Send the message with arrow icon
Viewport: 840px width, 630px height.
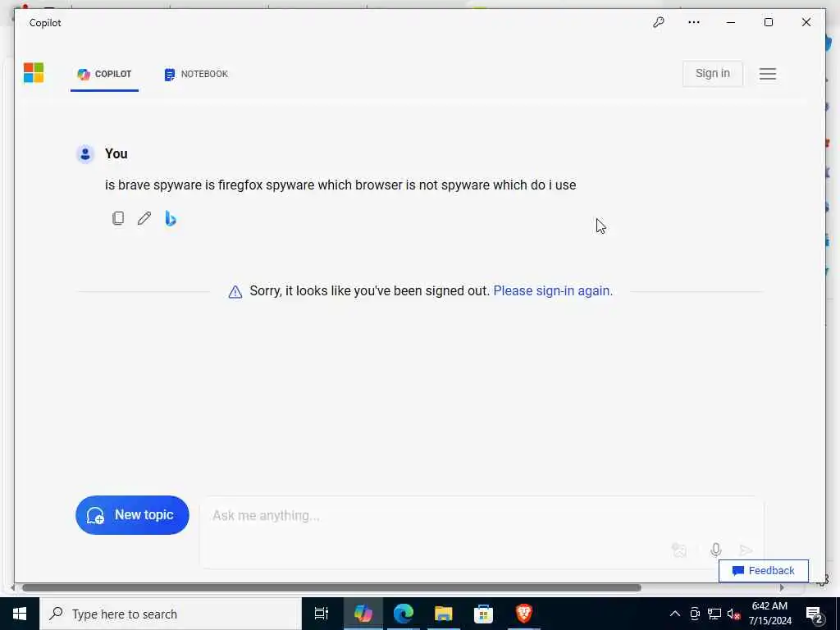(x=746, y=550)
